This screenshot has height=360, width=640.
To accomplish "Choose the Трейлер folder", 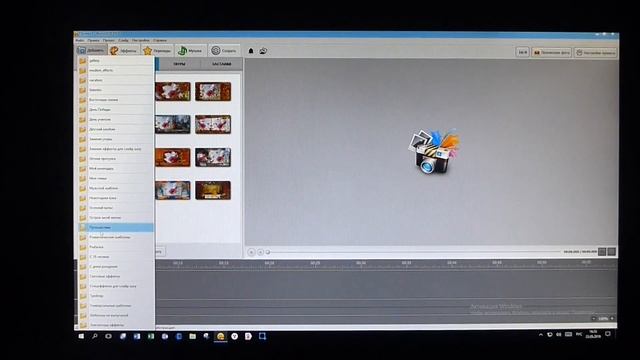I will (116, 296).
